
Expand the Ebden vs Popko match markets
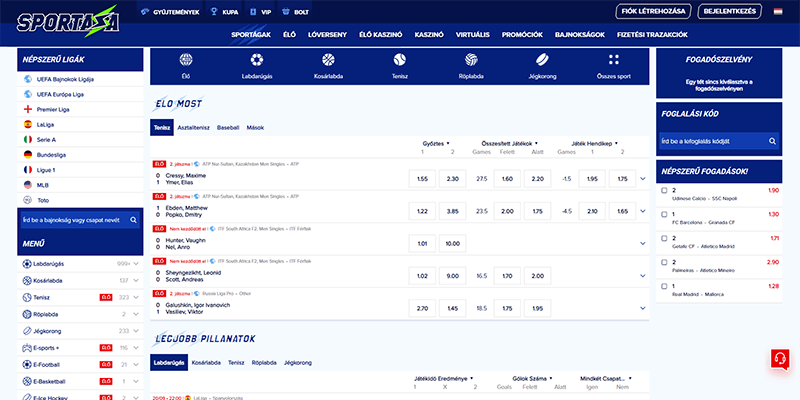(642, 211)
